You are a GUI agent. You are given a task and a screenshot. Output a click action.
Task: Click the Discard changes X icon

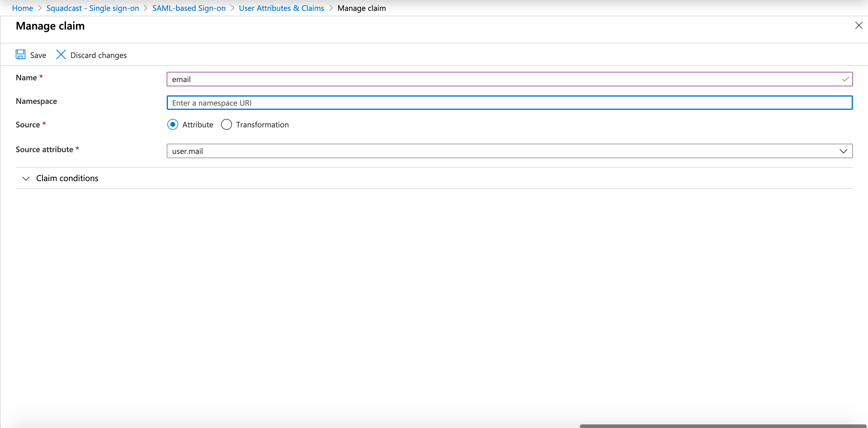point(61,55)
